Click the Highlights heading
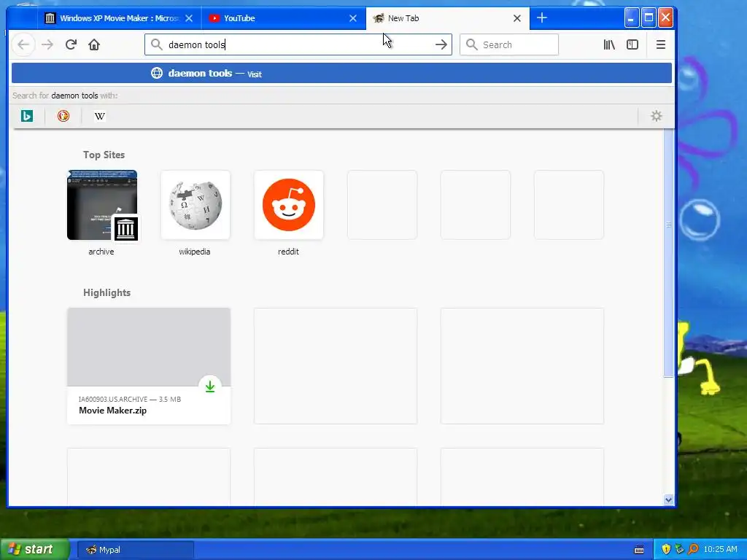This screenshot has width=747, height=560. [x=107, y=292]
